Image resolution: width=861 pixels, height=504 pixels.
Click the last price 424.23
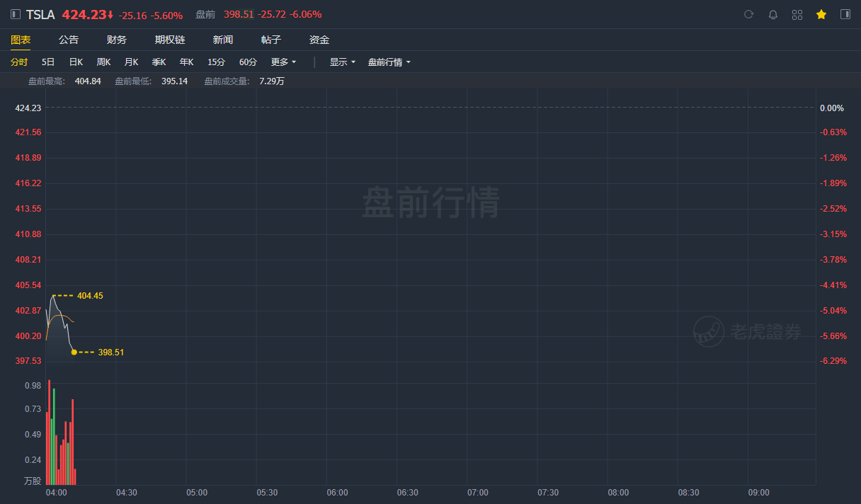84,14
